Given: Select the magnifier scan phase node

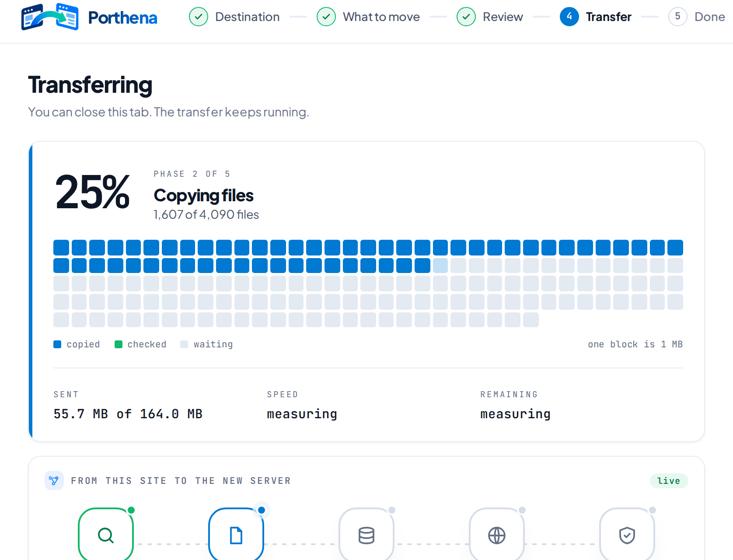Looking at the screenshot, I should tap(106, 535).
